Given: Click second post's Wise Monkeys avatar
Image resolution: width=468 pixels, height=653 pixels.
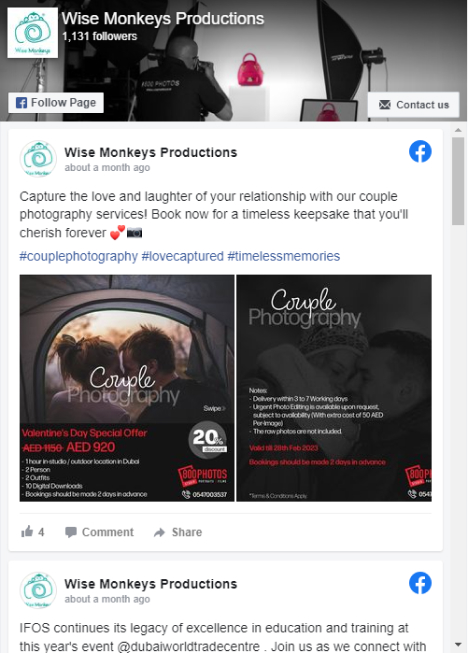Looking at the screenshot, I should click(x=38, y=590).
